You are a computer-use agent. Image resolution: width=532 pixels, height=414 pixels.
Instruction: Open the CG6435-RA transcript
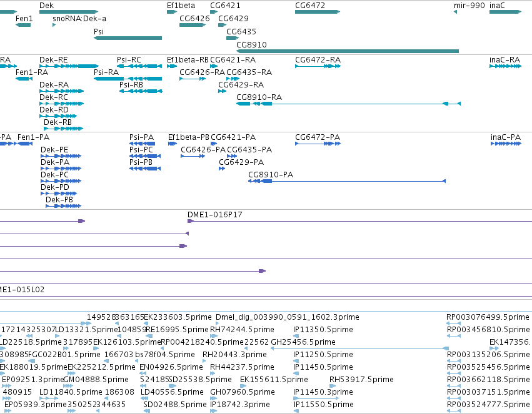click(x=233, y=79)
